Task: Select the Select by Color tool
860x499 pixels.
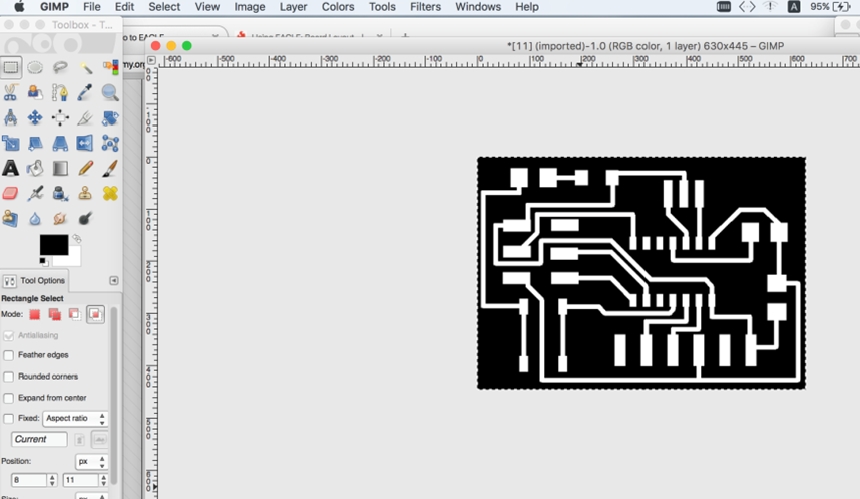Action: (x=110, y=67)
